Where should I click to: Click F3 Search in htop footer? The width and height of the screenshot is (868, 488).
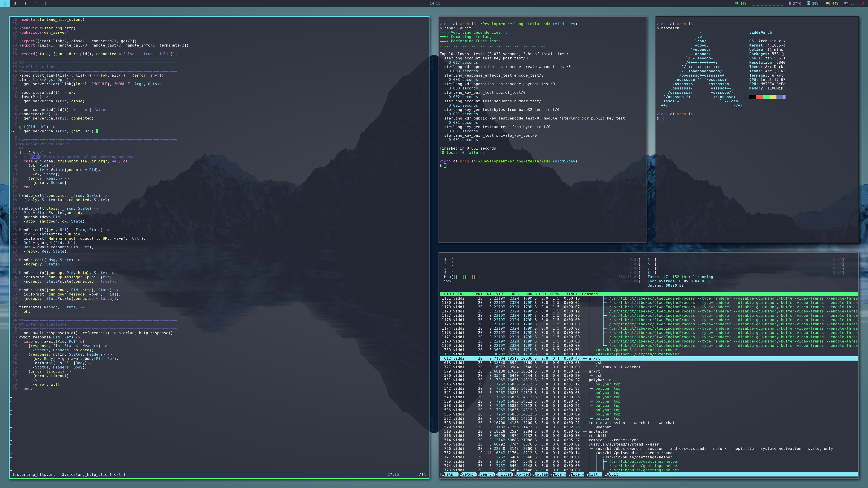[x=485, y=474]
